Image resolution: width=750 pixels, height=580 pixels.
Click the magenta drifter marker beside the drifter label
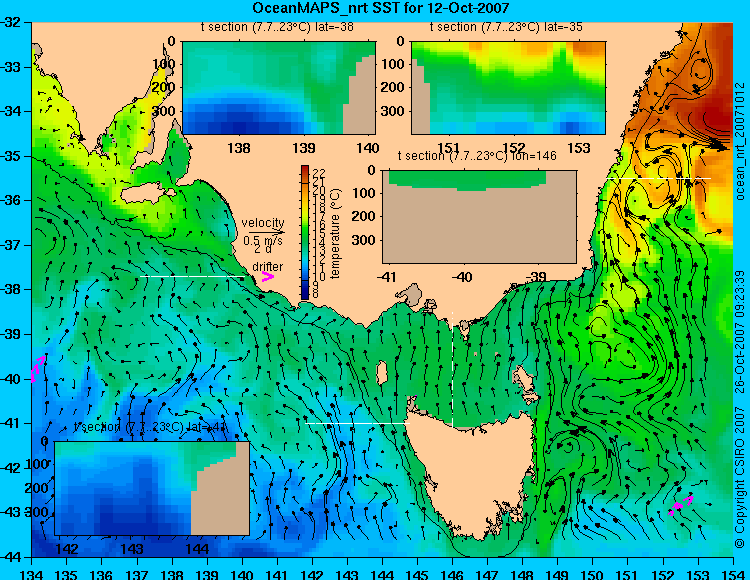[268, 277]
